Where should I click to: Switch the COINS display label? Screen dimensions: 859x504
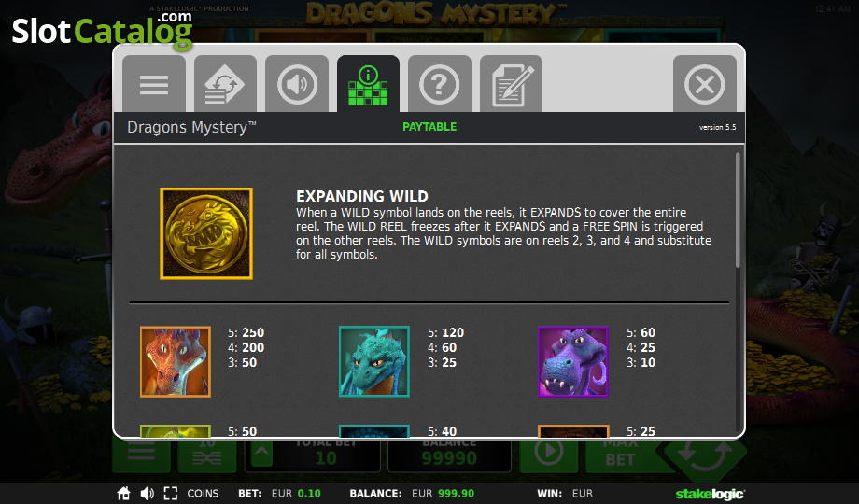coord(203,494)
